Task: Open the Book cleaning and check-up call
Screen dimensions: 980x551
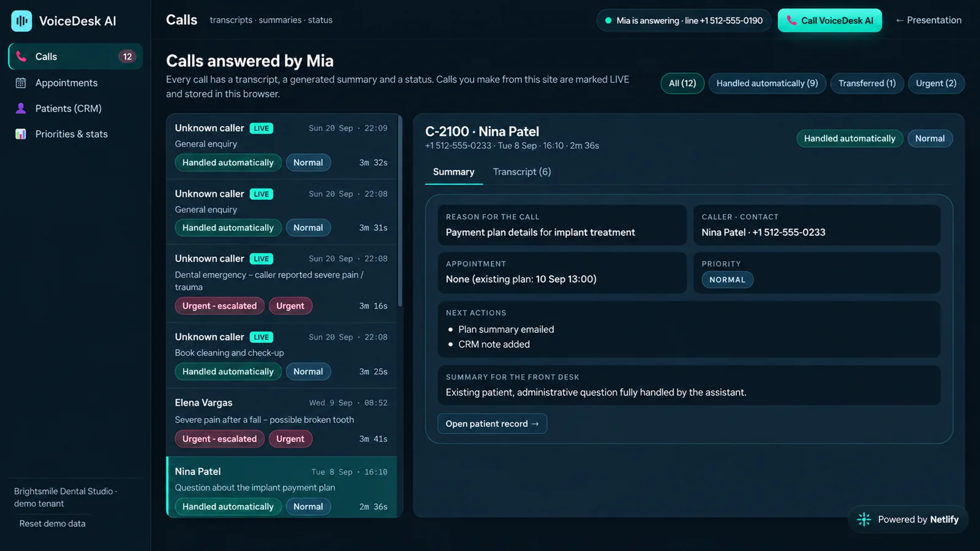Action: coord(282,356)
